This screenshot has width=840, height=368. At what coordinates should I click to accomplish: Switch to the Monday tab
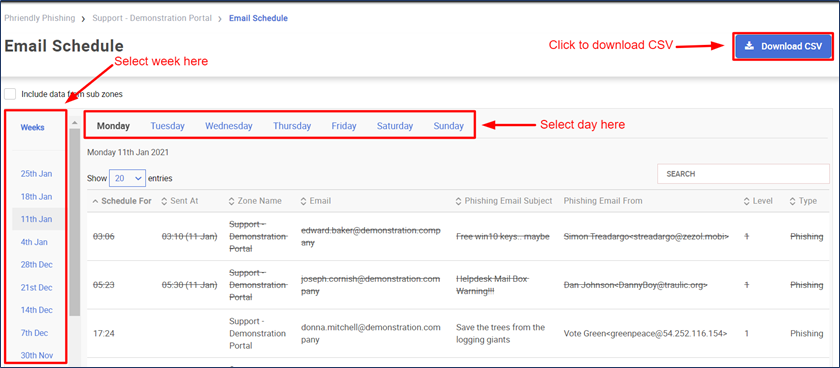point(113,126)
